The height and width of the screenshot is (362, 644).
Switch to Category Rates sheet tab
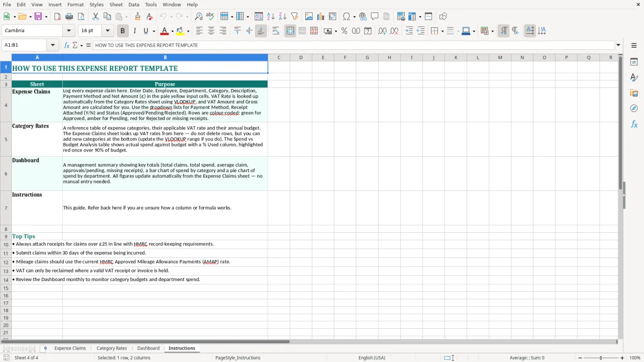(112, 349)
